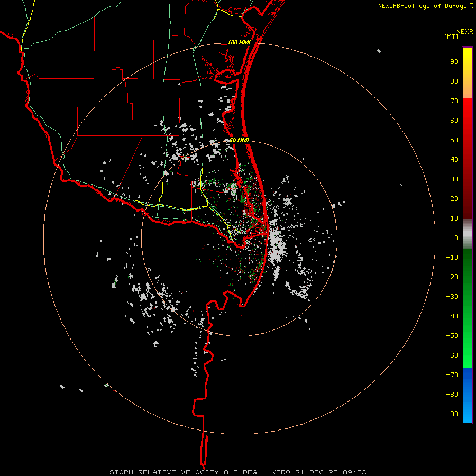Click the 80 value on velocity scale
This screenshot has height=476, width=476.
(454, 81)
